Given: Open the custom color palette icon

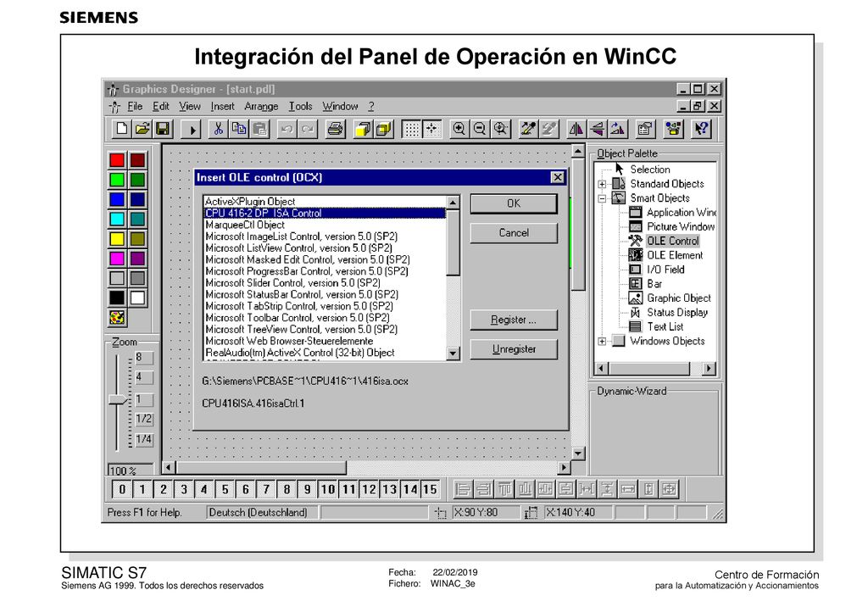Looking at the screenshot, I should pos(117,318).
